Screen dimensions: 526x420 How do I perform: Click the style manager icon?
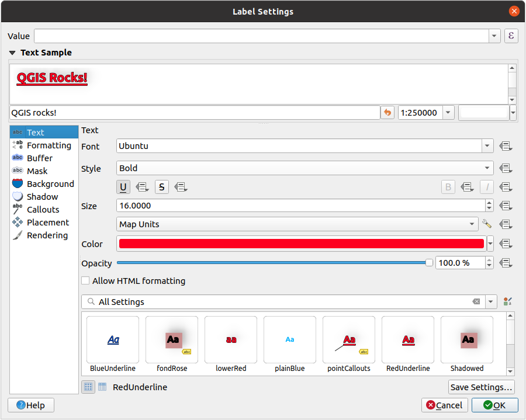pyautogui.click(x=507, y=302)
